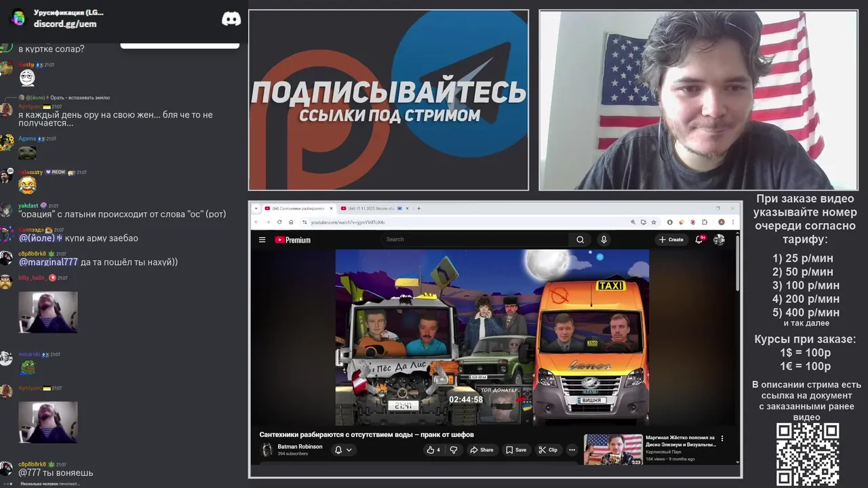The image size is (868, 488).
Task: Click the YouTube video player frame
Action: (x=492, y=337)
